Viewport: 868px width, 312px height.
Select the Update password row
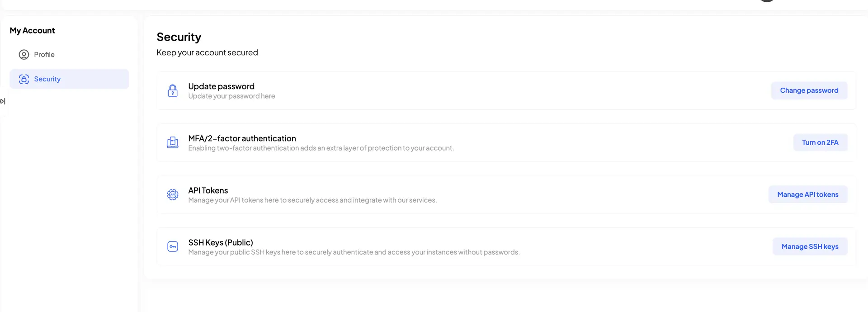coord(221,86)
